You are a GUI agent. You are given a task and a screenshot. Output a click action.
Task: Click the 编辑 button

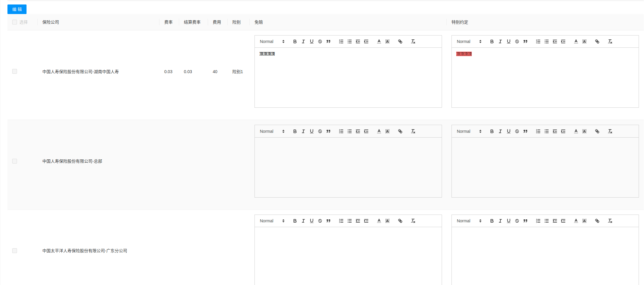pos(17,9)
